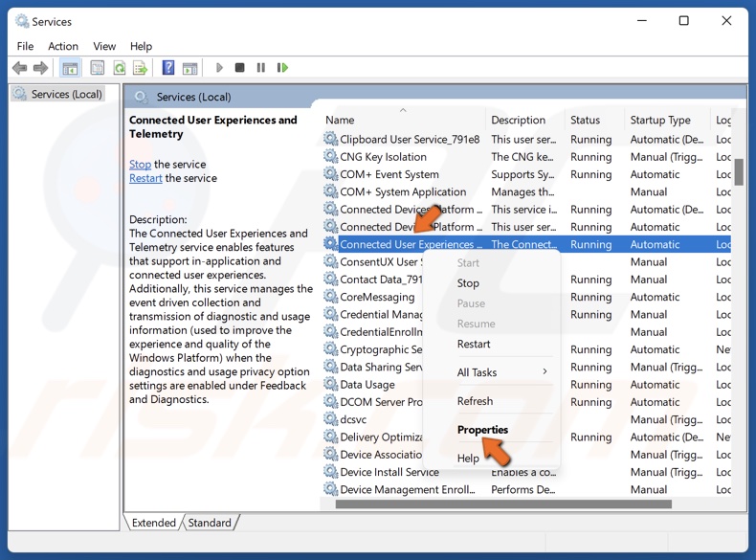Open the Help menu in menu bar
The image size is (756, 560).
point(141,46)
